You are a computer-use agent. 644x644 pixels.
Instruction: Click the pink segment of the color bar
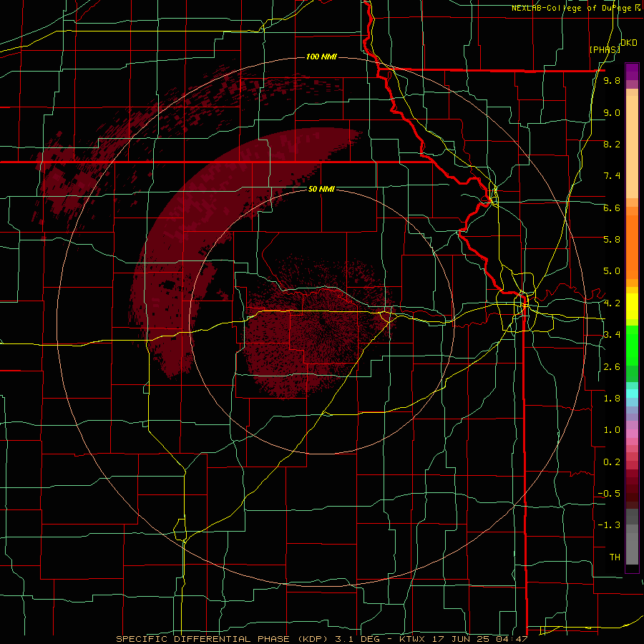click(x=632, y=434)
